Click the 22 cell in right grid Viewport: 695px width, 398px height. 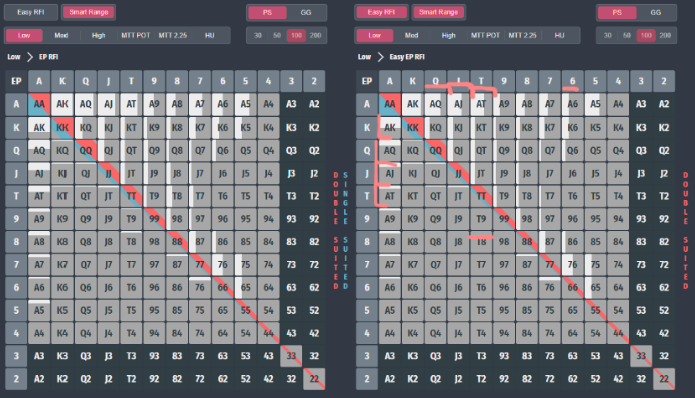(664, 379)
